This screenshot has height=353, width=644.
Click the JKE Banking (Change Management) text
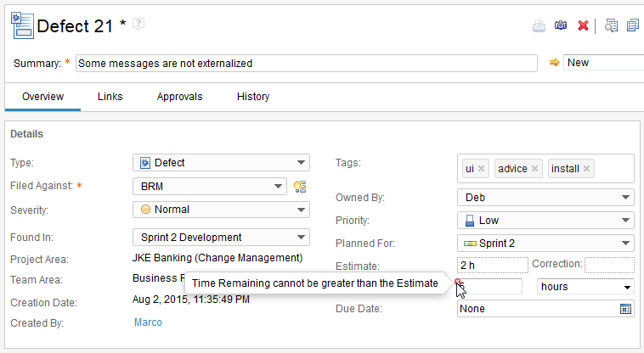click(x=217, y=258)
